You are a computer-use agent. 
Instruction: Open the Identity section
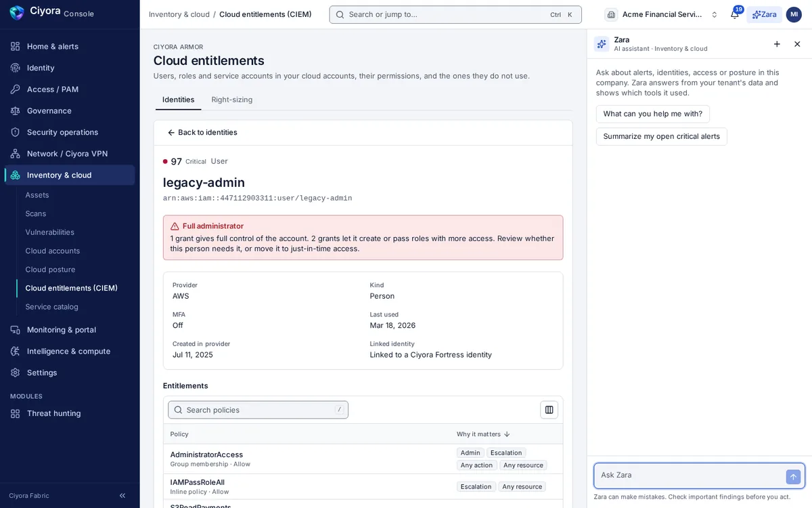(x=70, y=68)
